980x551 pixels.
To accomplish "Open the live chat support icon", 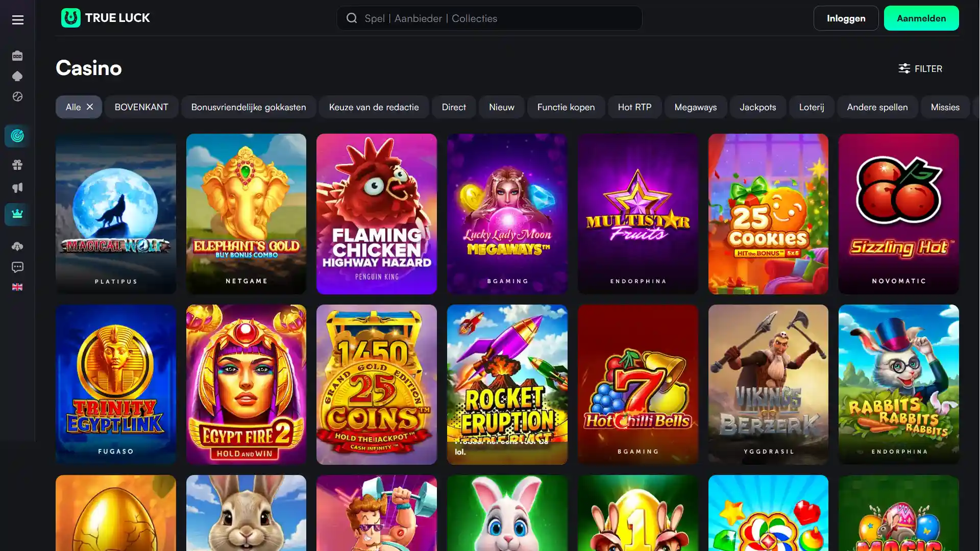I will [x=17, y=267].
